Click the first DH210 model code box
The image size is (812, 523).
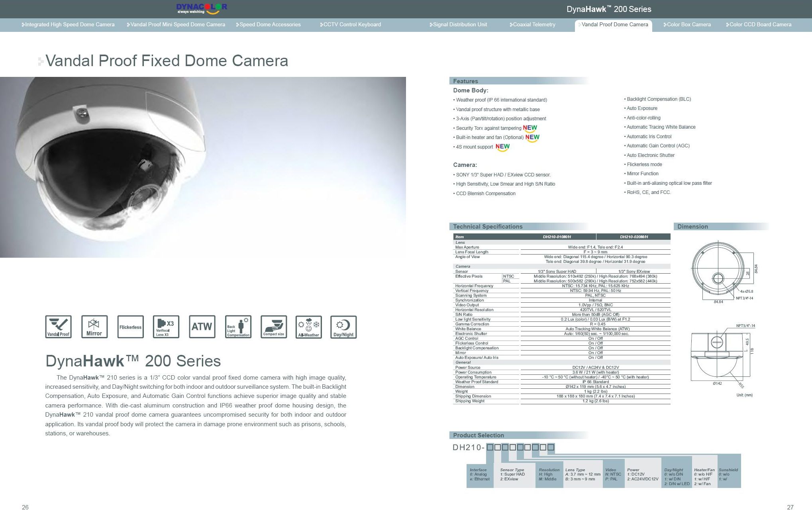(x=490, y=447)
